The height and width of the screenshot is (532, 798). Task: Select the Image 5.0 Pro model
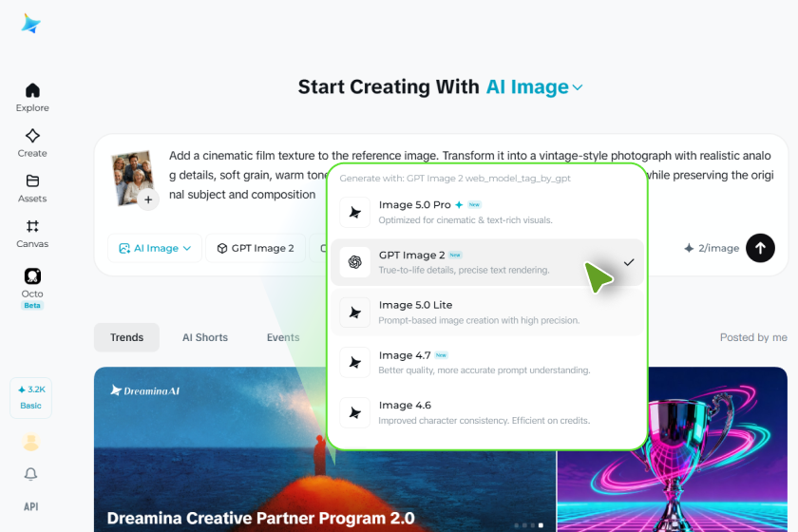[x=487, y=212]
